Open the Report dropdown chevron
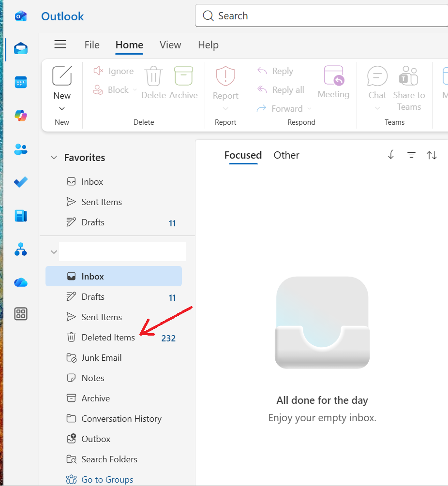Viewport: 448px width, 486px height. coord(226,108)
